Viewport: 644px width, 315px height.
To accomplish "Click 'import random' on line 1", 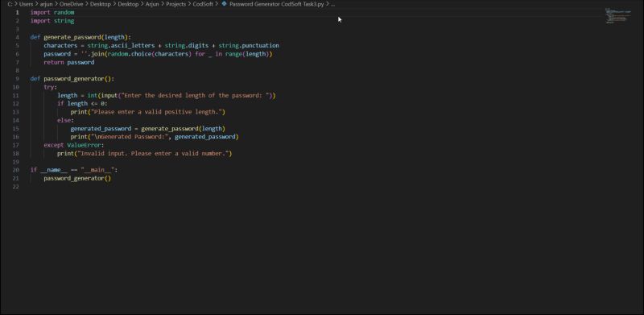I will point(52,12).
